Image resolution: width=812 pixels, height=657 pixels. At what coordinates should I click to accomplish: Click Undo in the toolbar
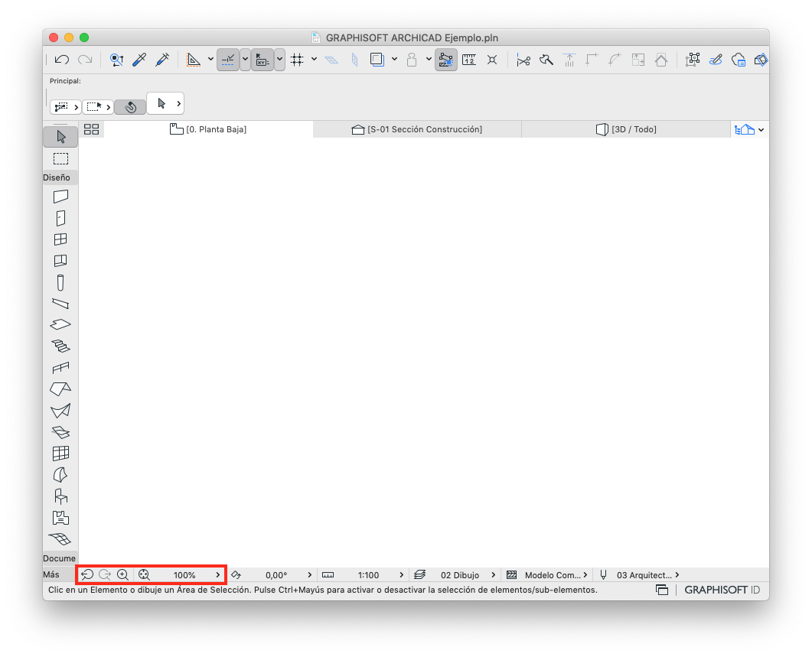[x=62, y=60]
